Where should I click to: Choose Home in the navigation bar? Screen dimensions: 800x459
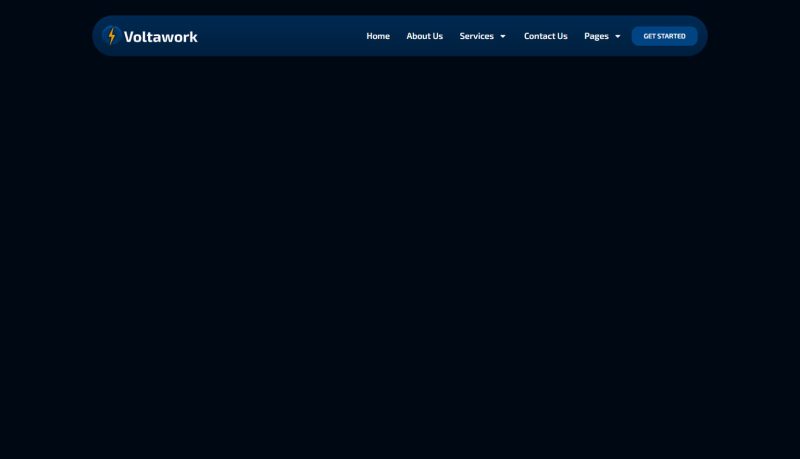click(x=378, y=36)
